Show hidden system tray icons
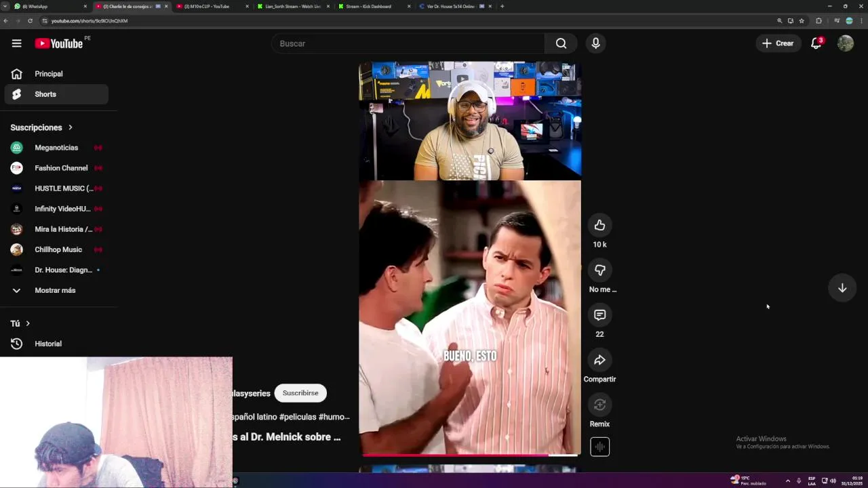 tap(787, 481)
